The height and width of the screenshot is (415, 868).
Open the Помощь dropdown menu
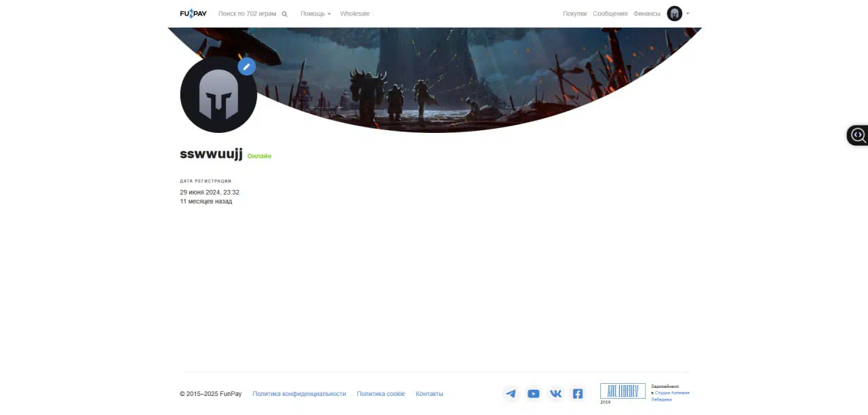315,14
